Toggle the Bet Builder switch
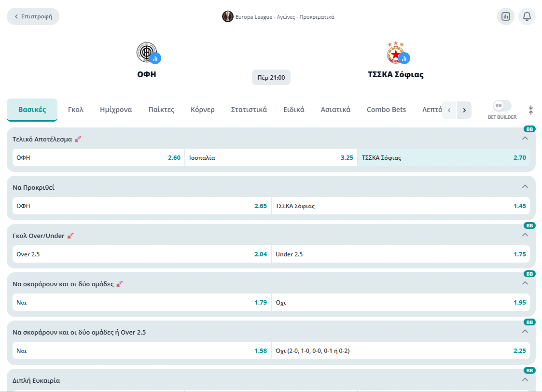The height and width of the screenshot is (392, 542). [502, 106]
